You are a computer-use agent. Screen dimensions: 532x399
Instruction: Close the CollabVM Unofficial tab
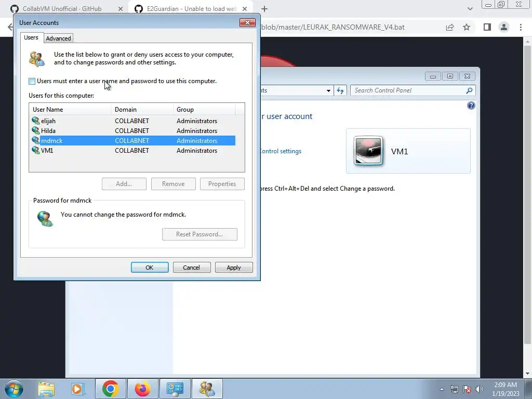coord(121,9)
